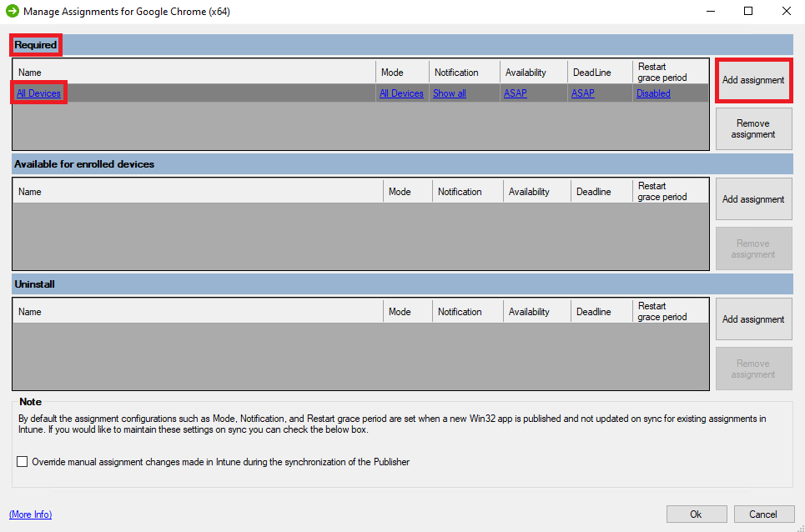Add assignment in the Uninstall section
Image resolution: width=805 pixels, height=532 pixels.
pos(753,319)
